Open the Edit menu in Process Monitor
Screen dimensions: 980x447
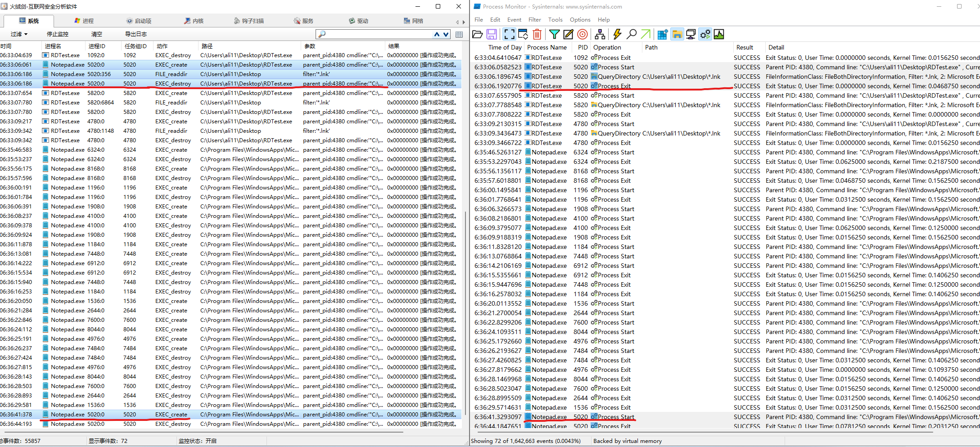pyautogui.click(x=495, y=20)
